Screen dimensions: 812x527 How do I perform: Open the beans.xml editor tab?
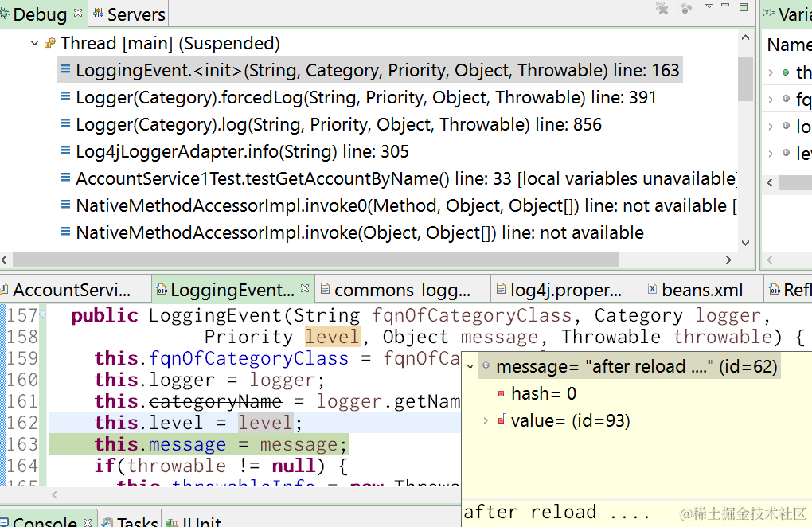pos(702,290)
